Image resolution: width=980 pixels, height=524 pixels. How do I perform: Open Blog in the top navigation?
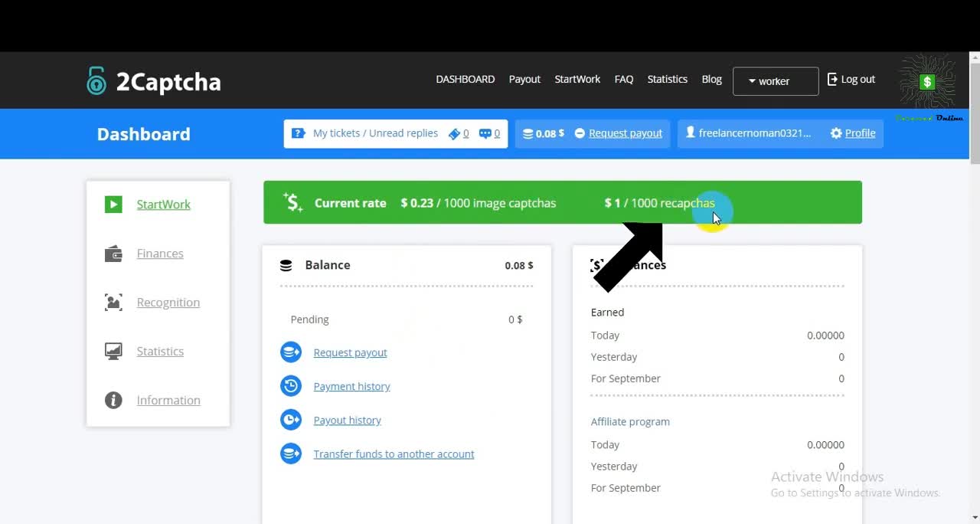(x=712, y=79)
